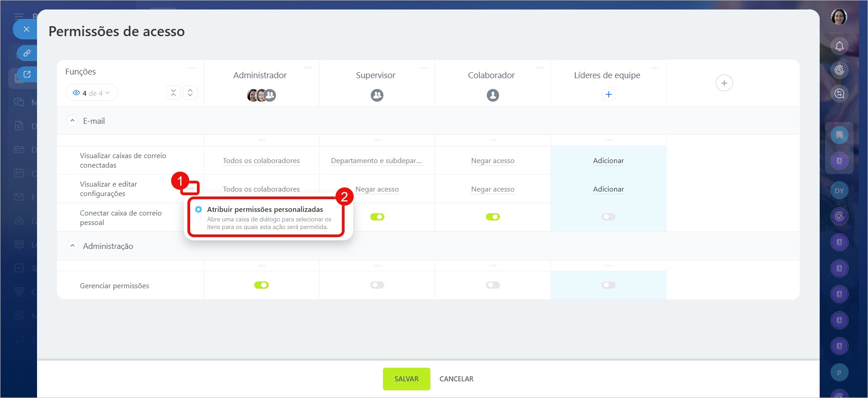868x398 pixels.
Task: Add a new role column
Action: tap(724, 83)
